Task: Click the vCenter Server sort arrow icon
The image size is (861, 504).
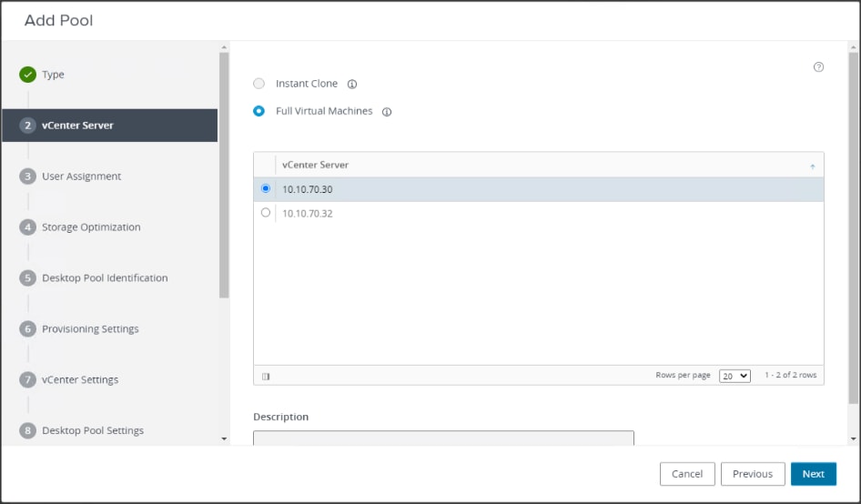Action: (812, 166)
